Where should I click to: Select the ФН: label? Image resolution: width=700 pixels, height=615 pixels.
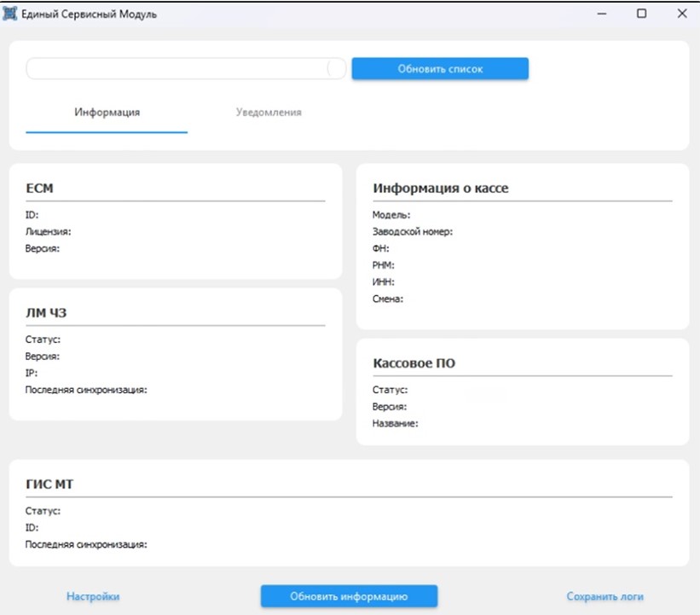[x=381, y=248]
